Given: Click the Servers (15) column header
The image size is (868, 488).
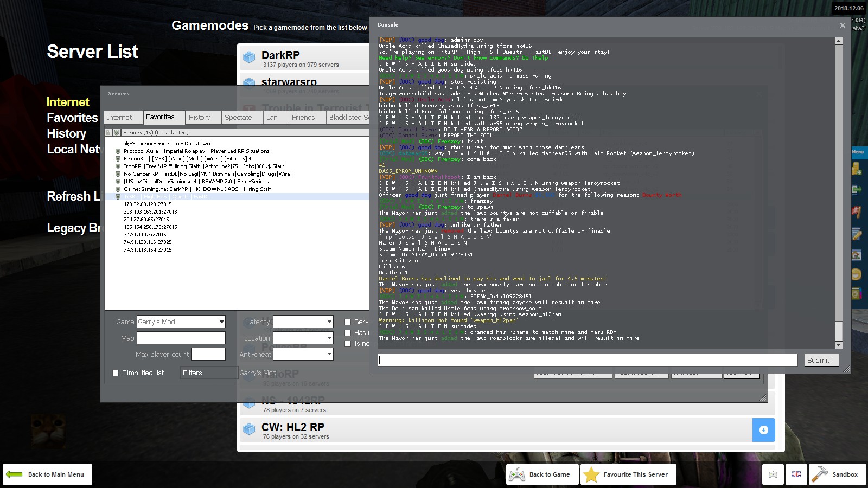Looking at the screenshot, I should point(245,132).
